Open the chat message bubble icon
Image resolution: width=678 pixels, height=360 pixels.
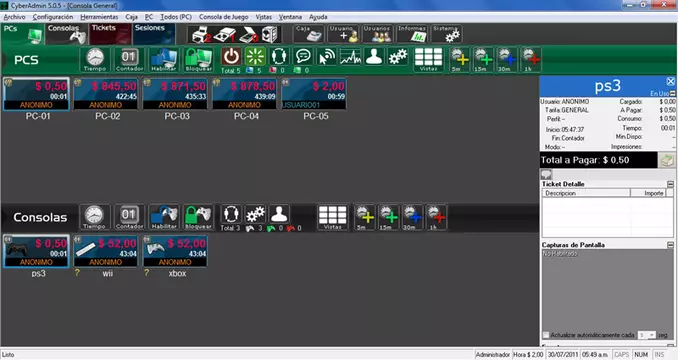tap(303, 57)
